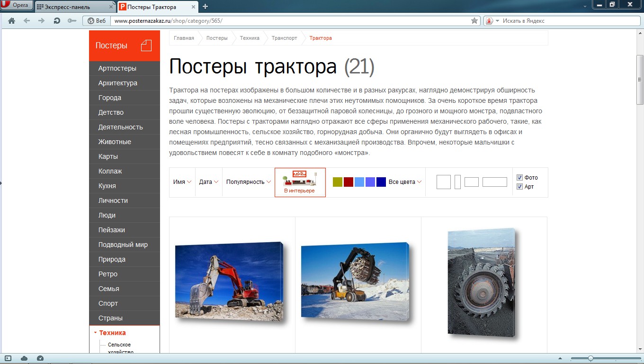This screenshot has width=644, height=364.
Task: Go to the Коллаж category
Action: (125, 171)
